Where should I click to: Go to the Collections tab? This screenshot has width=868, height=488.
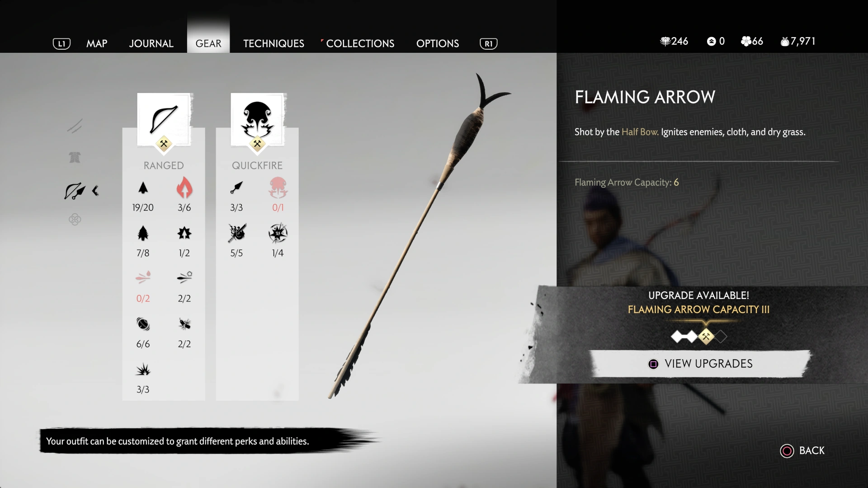[x=360, y=43]
